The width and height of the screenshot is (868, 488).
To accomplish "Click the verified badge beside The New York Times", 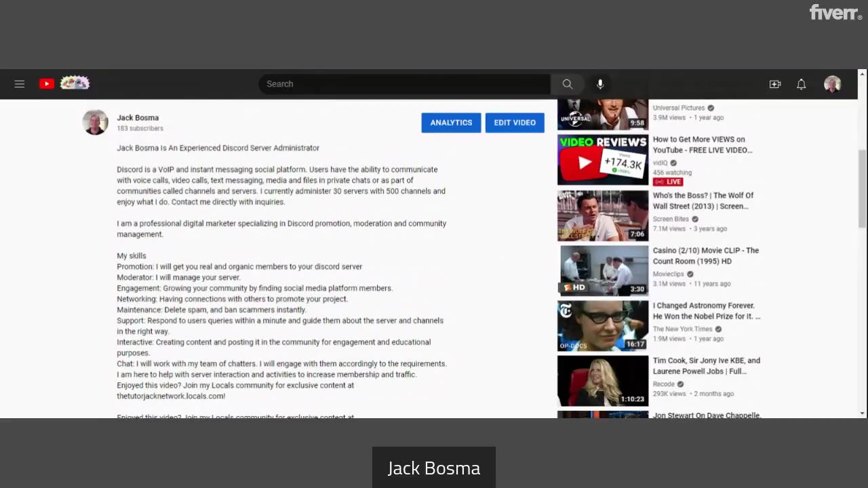I will point(718,329).
